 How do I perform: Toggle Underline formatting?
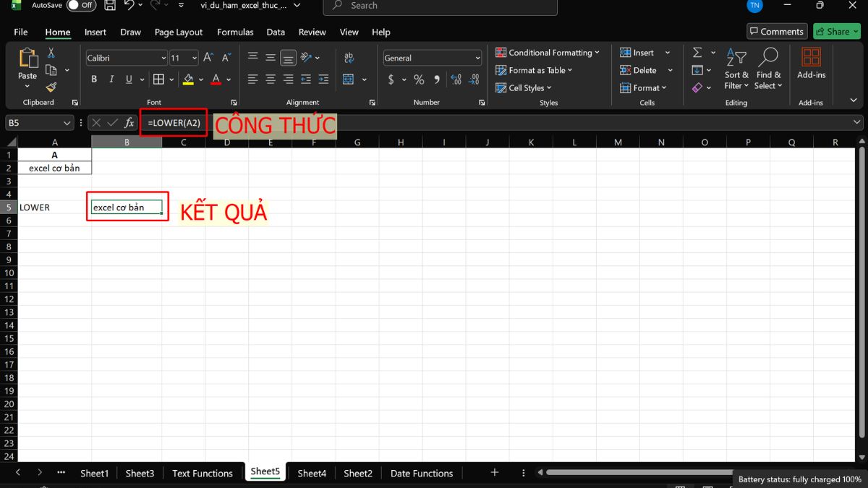click(x=129, y=80)
